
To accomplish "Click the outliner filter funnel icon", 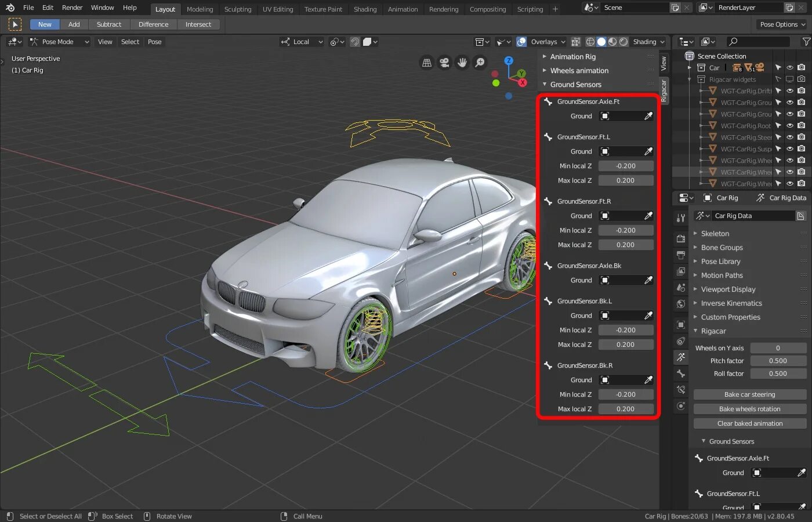I will [x=806, y=42].
